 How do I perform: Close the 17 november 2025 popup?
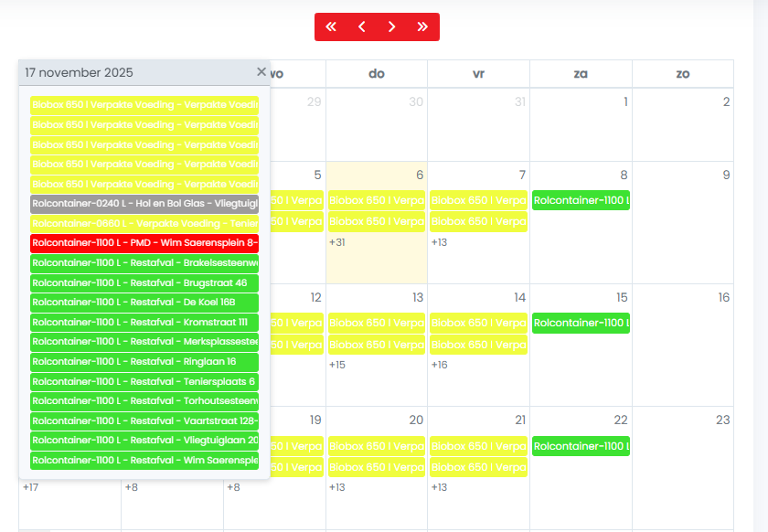[x=261, y=72]
